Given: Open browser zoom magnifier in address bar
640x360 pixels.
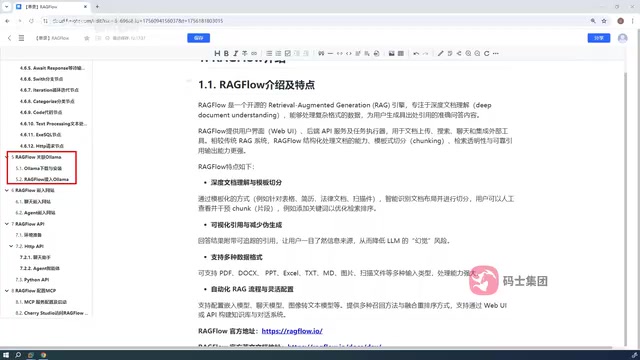Looking at the screenshot, I should point(593,21).
